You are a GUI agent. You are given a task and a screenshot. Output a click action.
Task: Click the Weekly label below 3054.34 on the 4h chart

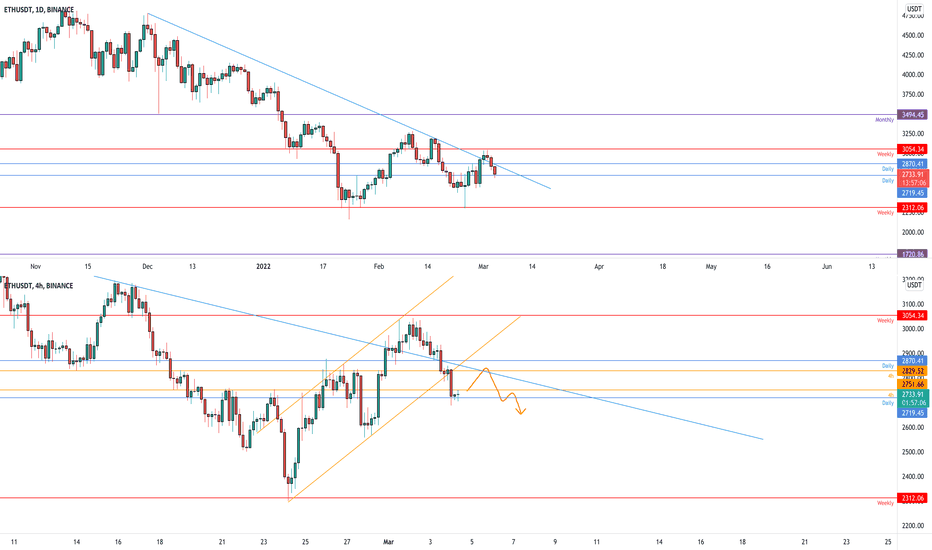(886, 321)
